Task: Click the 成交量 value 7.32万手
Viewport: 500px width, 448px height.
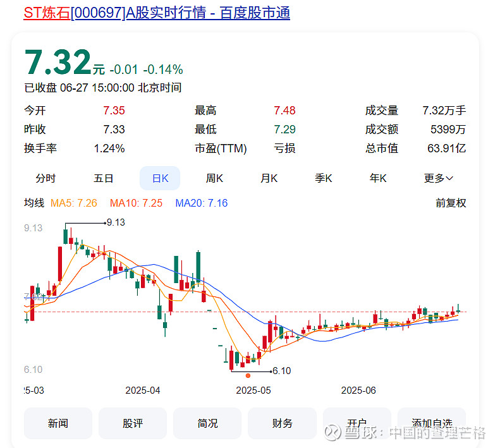Action: point(444,111)
